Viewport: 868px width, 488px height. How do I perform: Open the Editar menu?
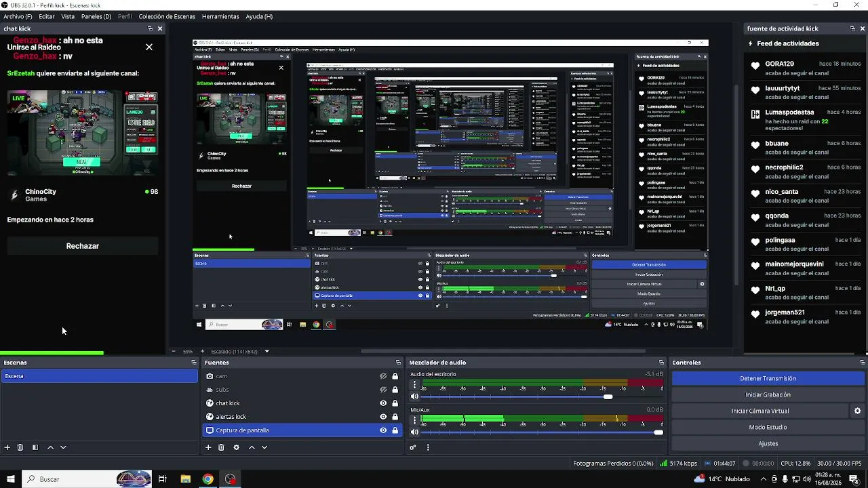tap(47, 16)
